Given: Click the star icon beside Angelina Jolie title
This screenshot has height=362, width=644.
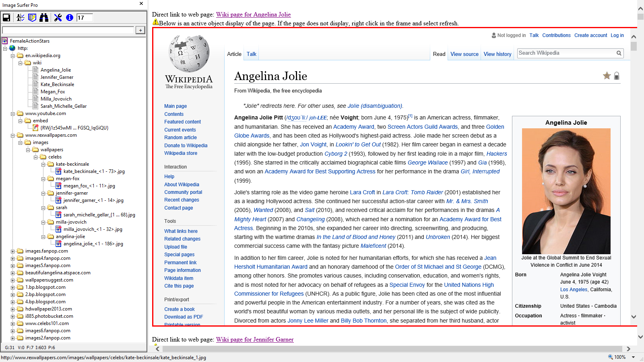Looking at the screenshot, I should pos(607,76).
